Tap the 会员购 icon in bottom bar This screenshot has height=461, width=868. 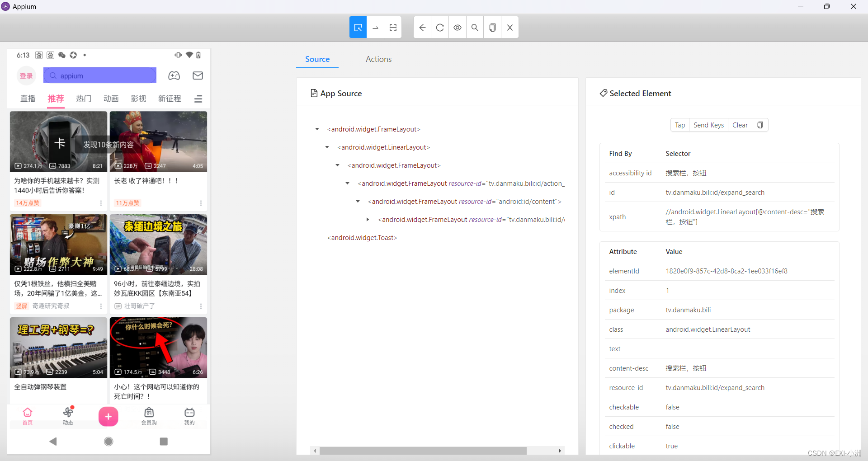tap(149, 416)
